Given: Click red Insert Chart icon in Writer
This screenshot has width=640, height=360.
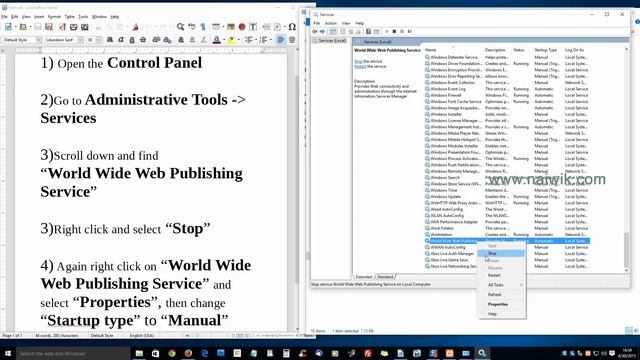Looking at the screenshot, I should pos(242,27).
